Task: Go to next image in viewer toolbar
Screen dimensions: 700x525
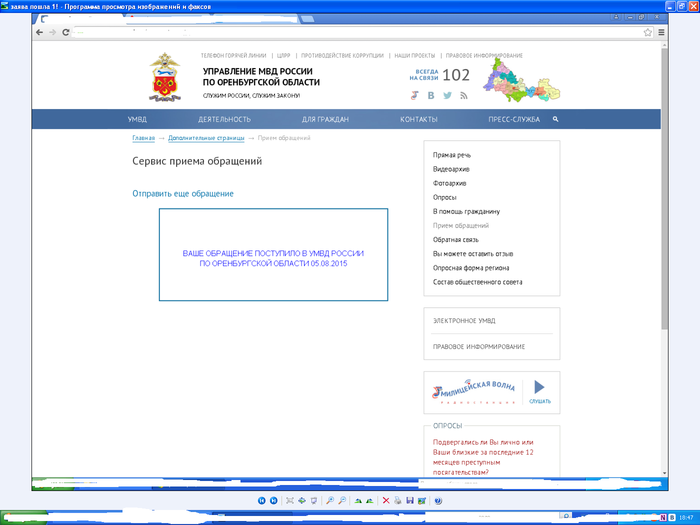Action: 274,500
